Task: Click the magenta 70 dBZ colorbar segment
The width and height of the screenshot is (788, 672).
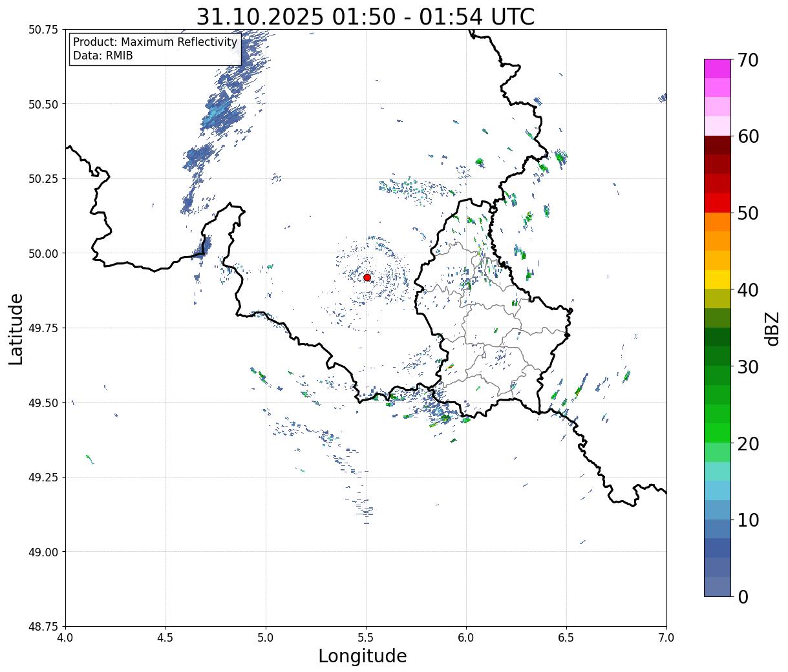Action: click(x=718, y=69)
